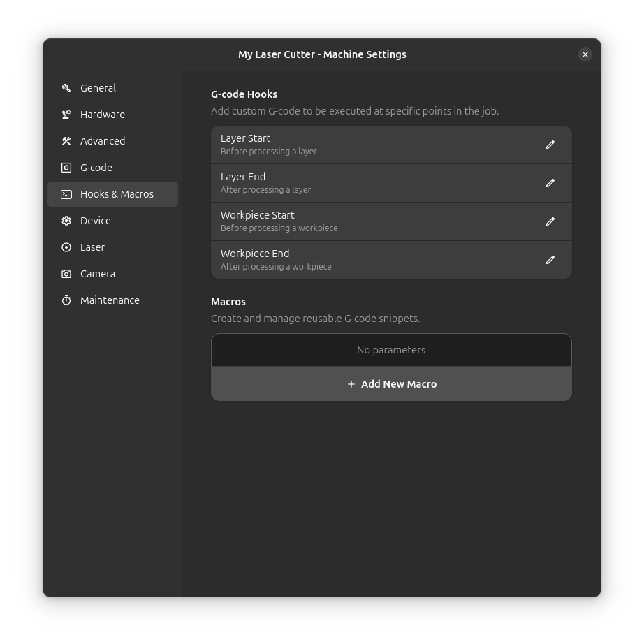Select the Layer Start hook row
Viewport: 644px width, 644px height.
coord(349,145)
